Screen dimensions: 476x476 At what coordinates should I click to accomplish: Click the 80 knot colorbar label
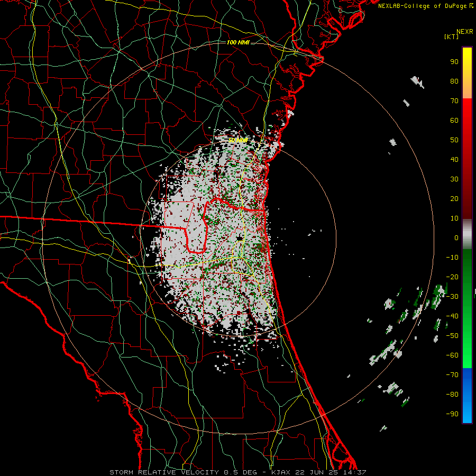pyautogui.click(x=454, y=81)
